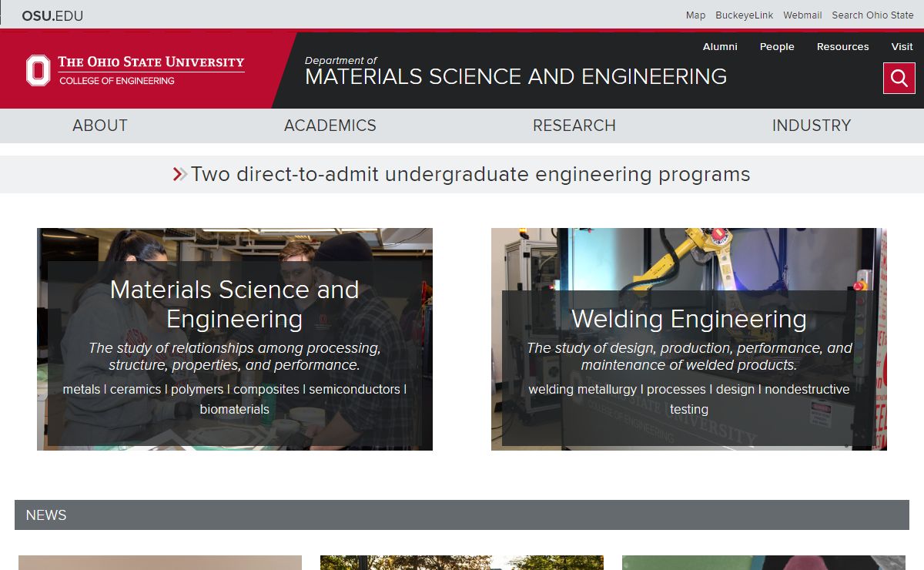Viewport: 924px width, 570px height.
Task: Open the Resources link
Action: (843, 47)
